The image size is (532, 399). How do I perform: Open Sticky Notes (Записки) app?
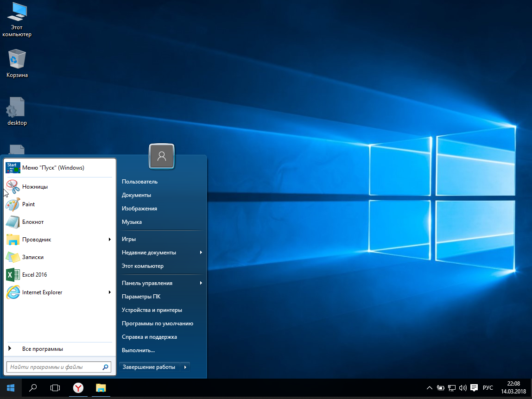tap(32, 257)
